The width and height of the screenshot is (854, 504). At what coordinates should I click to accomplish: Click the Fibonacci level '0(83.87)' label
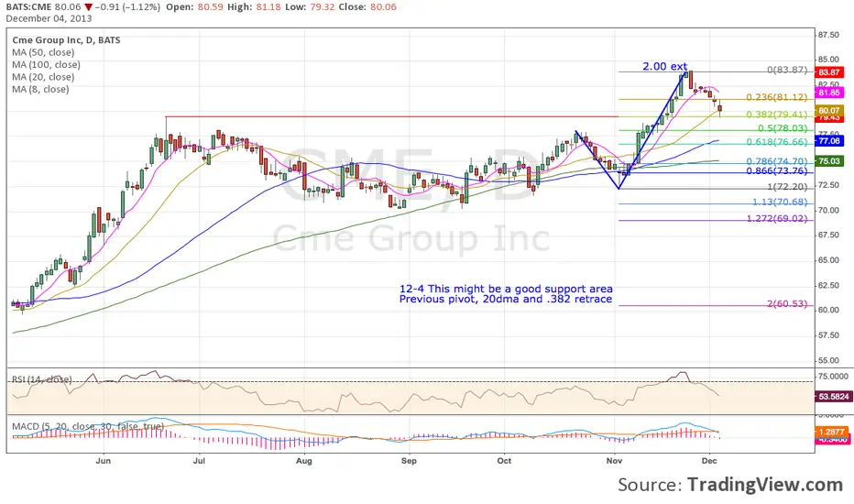pyautogui.click(x=787, y=70)
